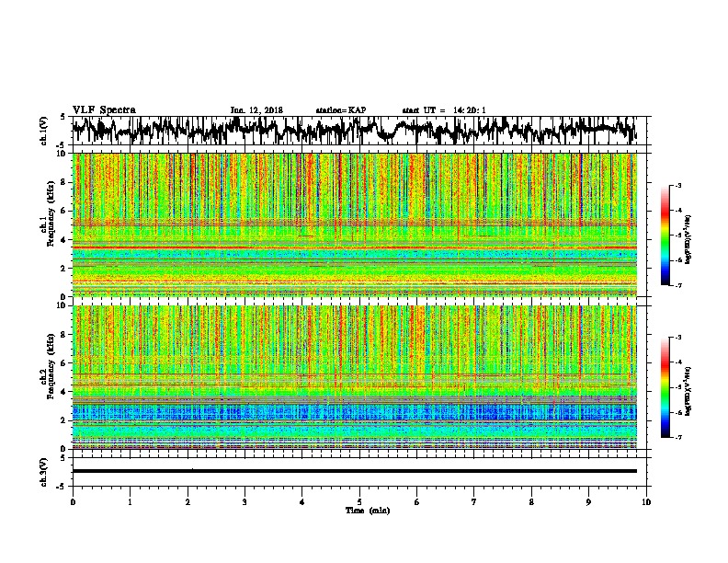The height and width of the screenshot is (563, 728).
Task: Click time axis tick label "5"
Action: [359, 502]
